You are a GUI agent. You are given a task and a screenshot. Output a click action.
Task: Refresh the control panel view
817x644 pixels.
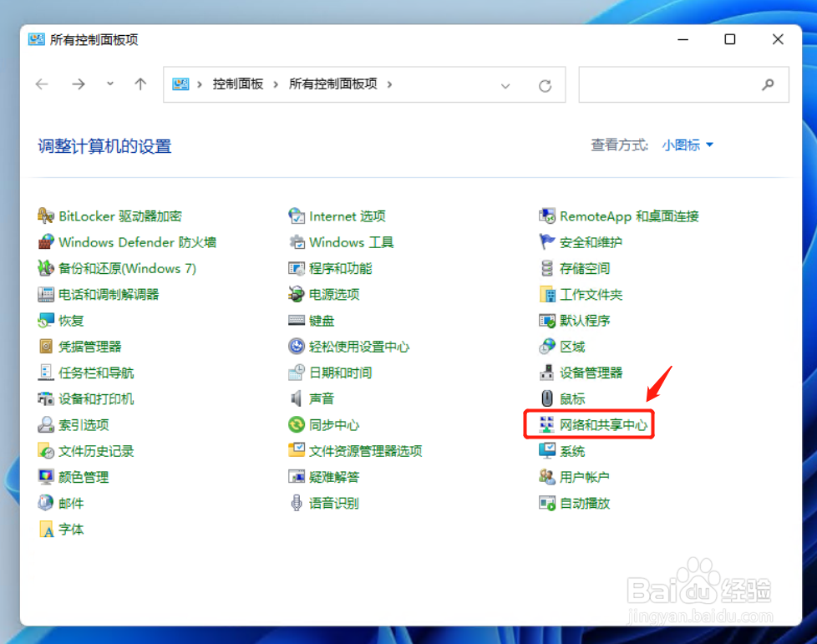pyautogui.click(x=545, y=85)
